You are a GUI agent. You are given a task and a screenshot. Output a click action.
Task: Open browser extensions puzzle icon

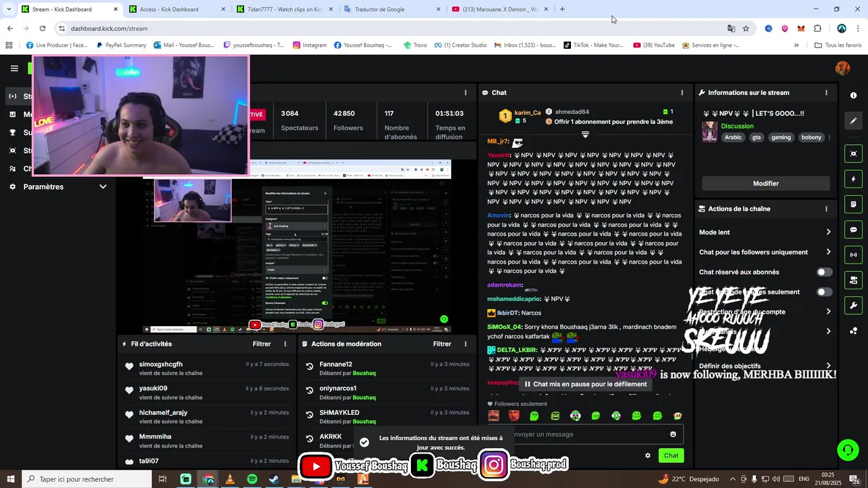coord(817,28)
